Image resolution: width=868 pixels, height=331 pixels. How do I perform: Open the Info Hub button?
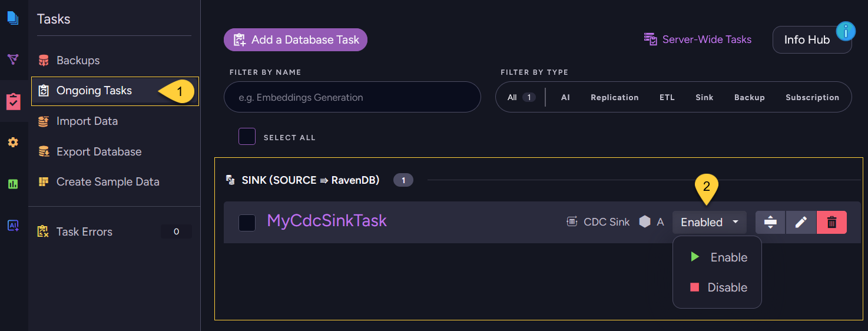pos(812,39)
